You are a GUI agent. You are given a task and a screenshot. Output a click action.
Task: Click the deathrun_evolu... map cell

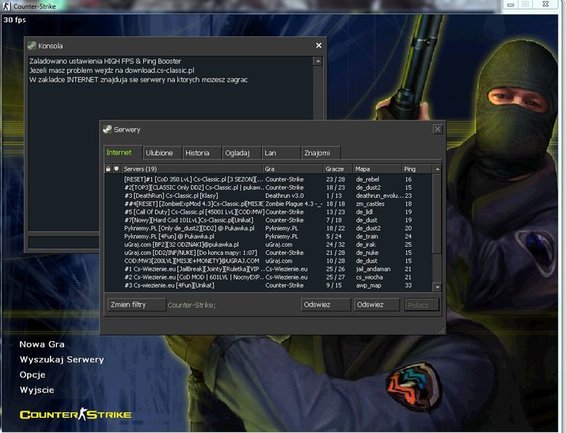(x=379, y=196)
